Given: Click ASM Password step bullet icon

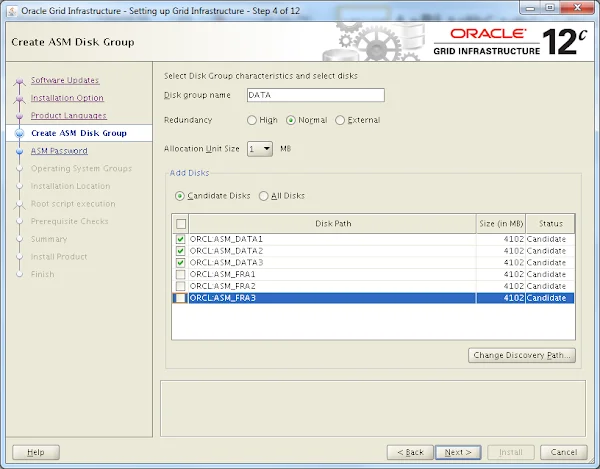Looking at the screenshot, I should 20,151.
